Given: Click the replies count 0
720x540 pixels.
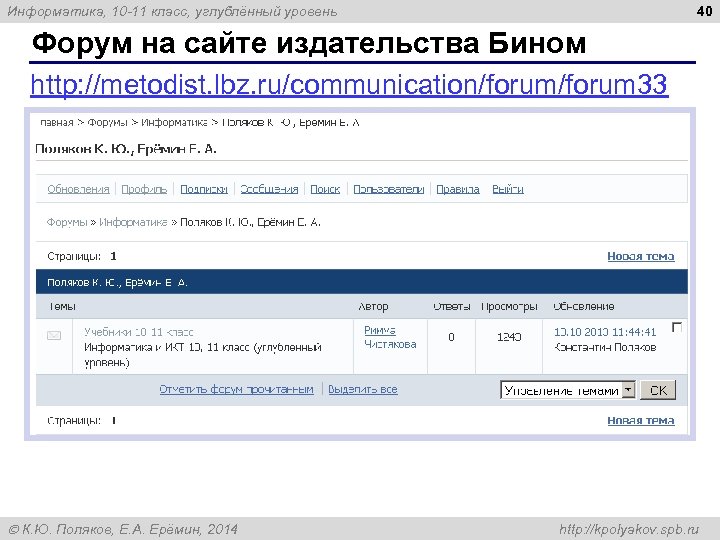Looking at the screenshot, I should (451, 337).
